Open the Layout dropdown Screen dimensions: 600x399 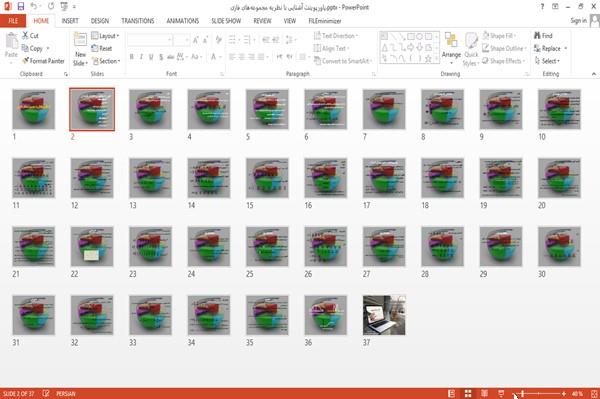pyautogui.click(x=105, y=36)
